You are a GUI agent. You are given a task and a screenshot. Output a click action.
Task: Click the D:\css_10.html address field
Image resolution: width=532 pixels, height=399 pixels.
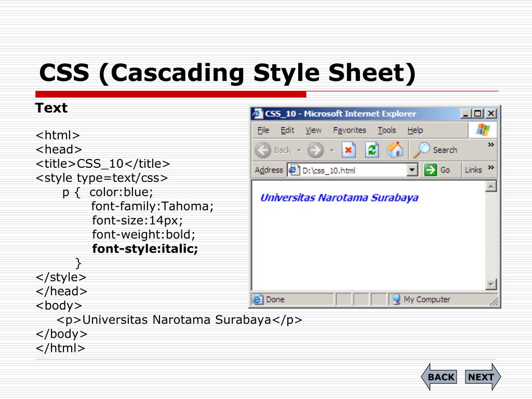(x=352, y=170)
